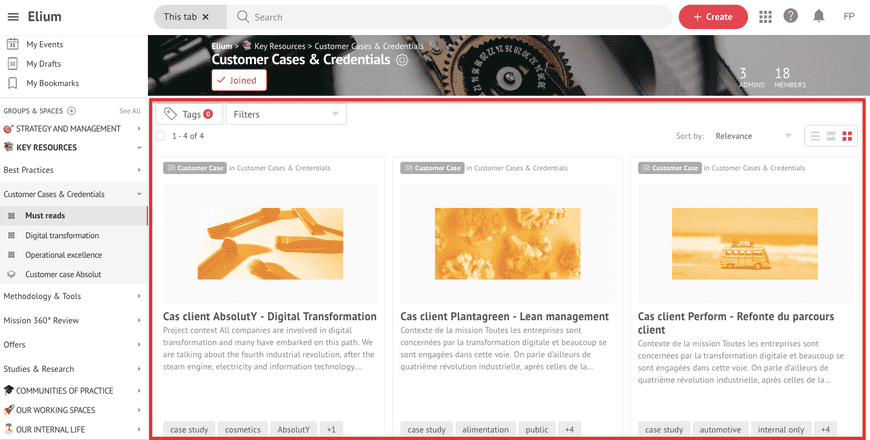Click the My Drafts document icon
The width and height of the screenshot is (870, 440).
(13, 64)
